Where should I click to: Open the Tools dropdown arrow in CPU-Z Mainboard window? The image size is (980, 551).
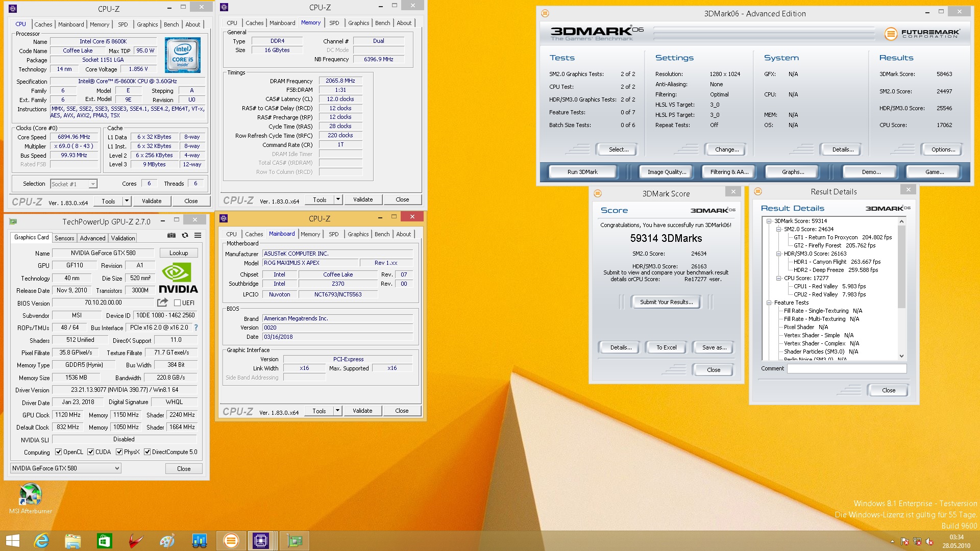[337, 411]
